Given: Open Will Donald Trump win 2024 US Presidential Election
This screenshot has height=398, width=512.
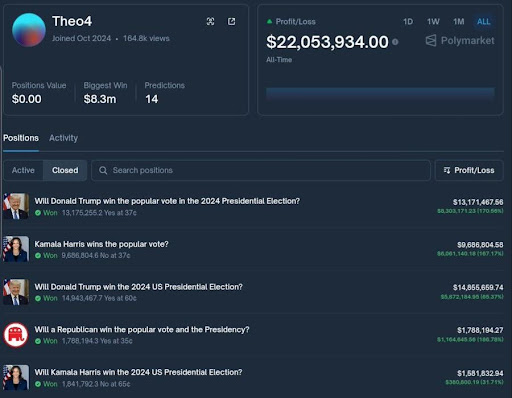Looking at the screenshot, I should (139, 287).
